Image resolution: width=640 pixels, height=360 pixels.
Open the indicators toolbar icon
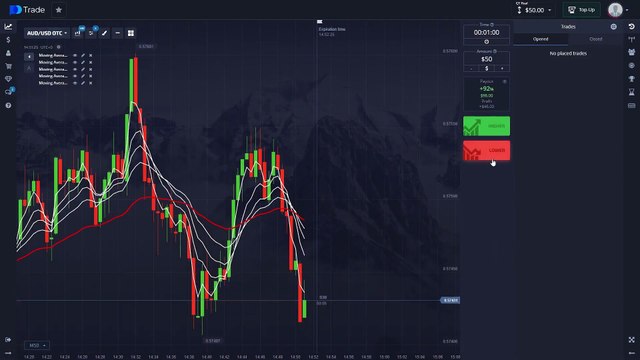tap(91, 33)
